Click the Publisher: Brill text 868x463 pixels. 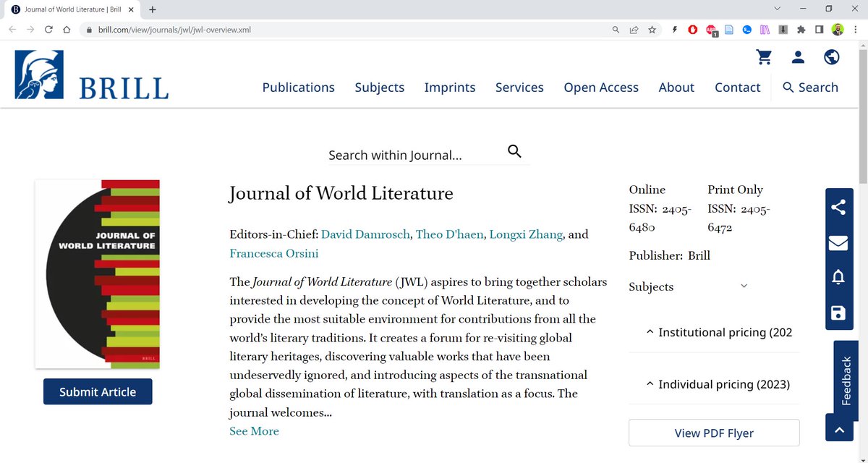click(x=670, y=255)
